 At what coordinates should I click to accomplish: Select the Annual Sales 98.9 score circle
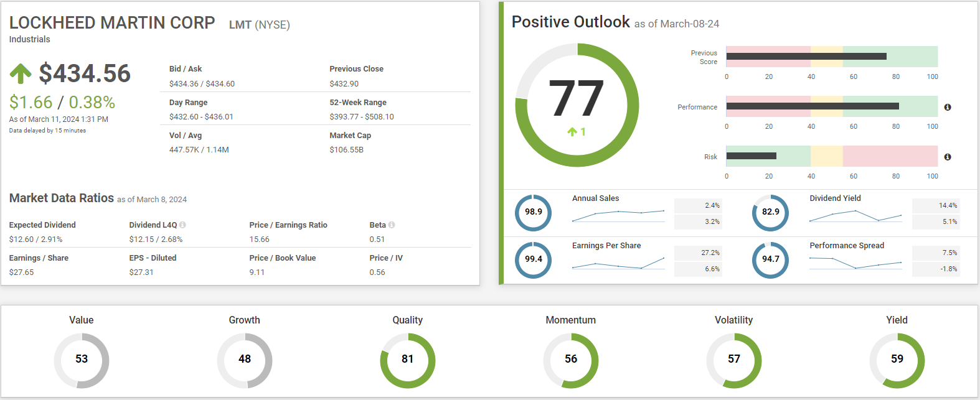[534, 212]
